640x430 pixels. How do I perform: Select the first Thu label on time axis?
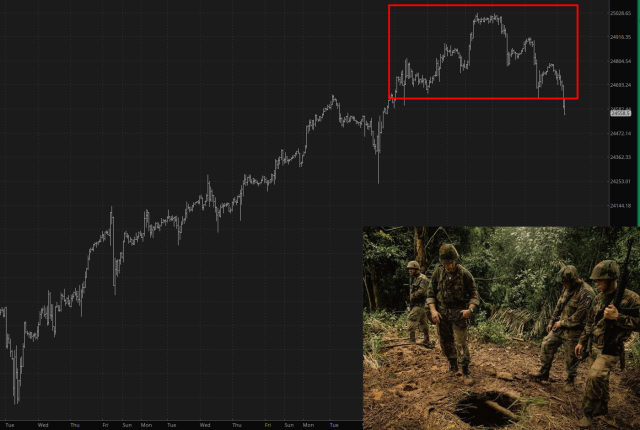click(x=75, y=425)
